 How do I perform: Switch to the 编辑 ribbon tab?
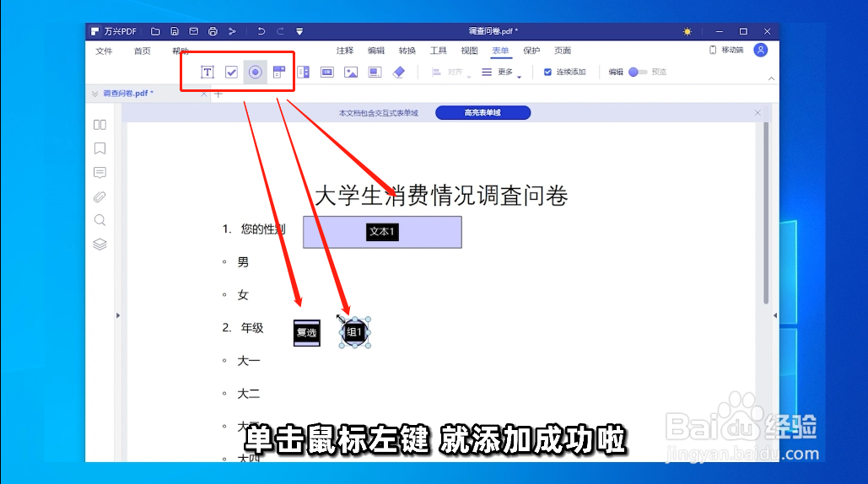(x=376, y=51)
